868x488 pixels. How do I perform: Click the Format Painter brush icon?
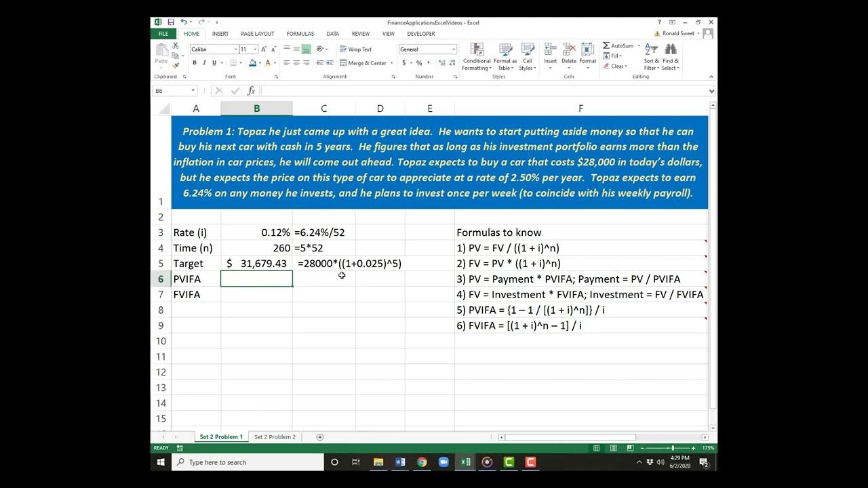[x=175, y=66]
